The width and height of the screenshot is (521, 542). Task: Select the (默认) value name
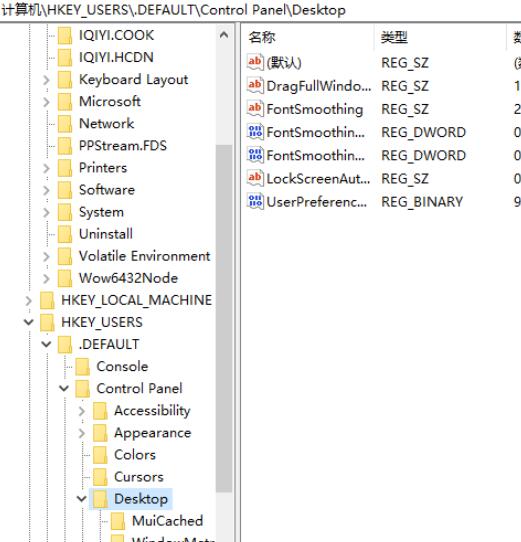point(284,63)
